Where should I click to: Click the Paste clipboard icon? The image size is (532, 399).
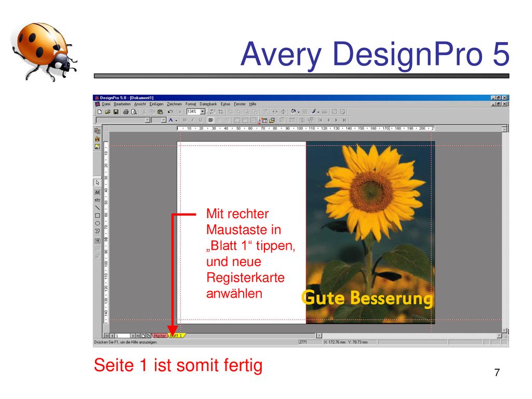(x=160, y=112)
